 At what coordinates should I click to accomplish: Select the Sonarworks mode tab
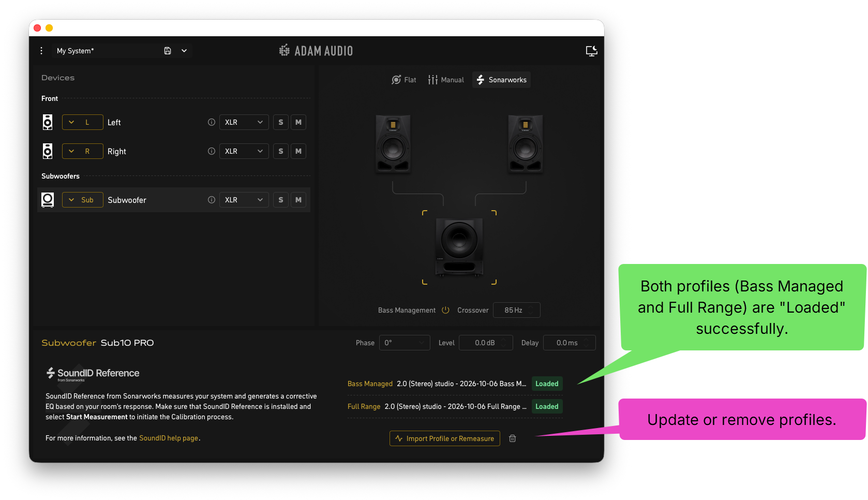(502, 80)
